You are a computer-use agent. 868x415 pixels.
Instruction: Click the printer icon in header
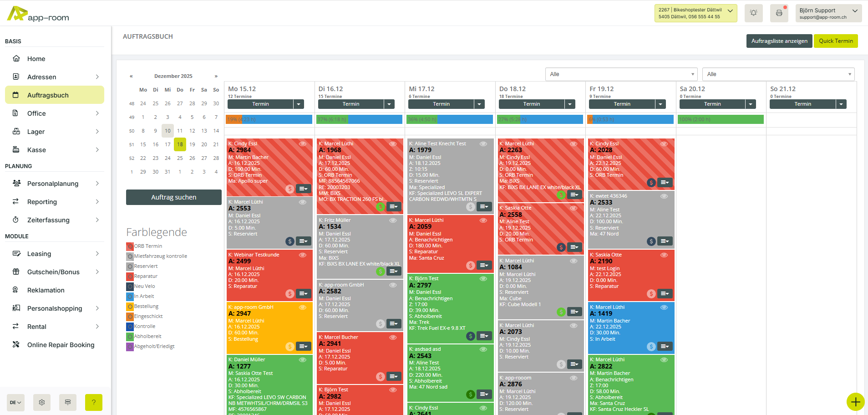click(779, 13)
